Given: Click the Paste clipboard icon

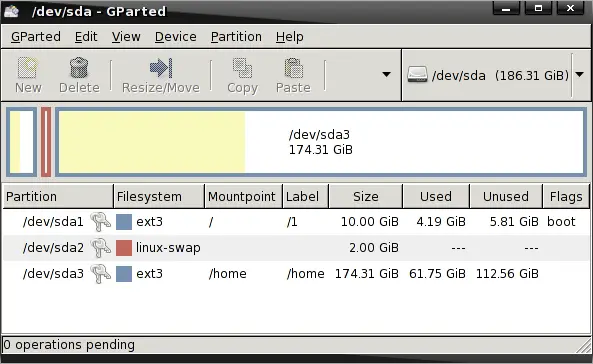Looking at the screenshot, I should [x=293, y=68].
